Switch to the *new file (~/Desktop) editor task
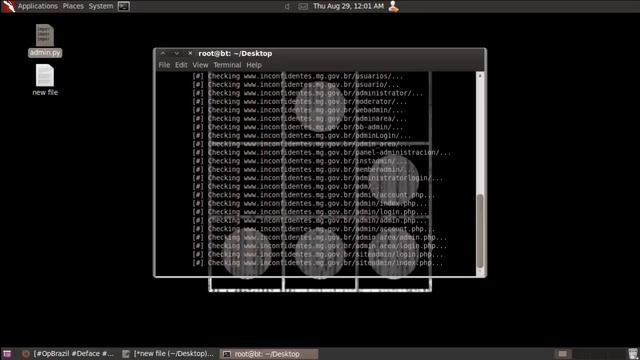 [x=168, y=354]
